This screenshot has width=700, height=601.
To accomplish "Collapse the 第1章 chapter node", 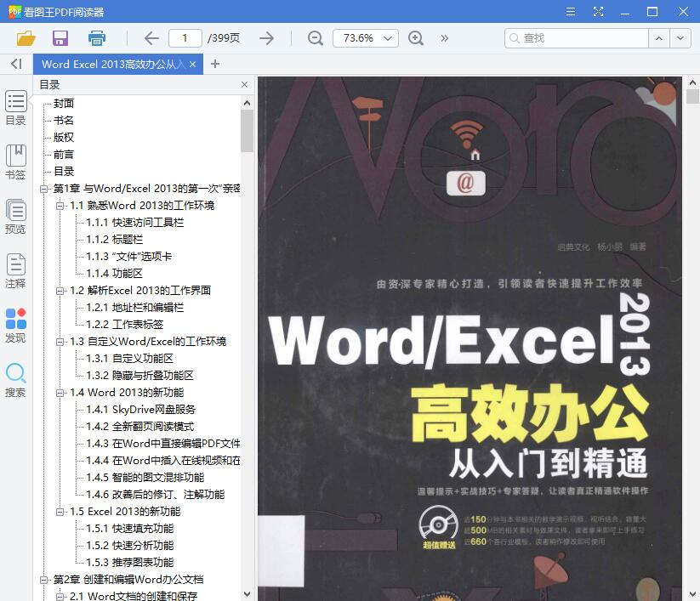I will click(43, 190).
